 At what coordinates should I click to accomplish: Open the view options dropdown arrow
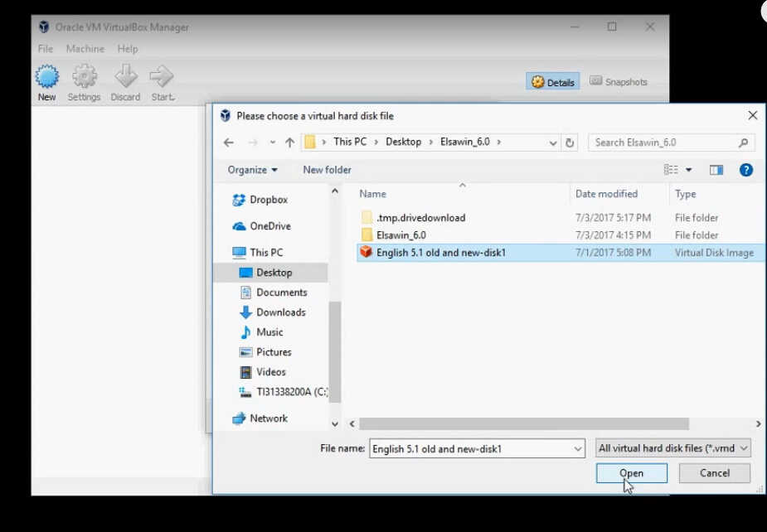(689, 170)
